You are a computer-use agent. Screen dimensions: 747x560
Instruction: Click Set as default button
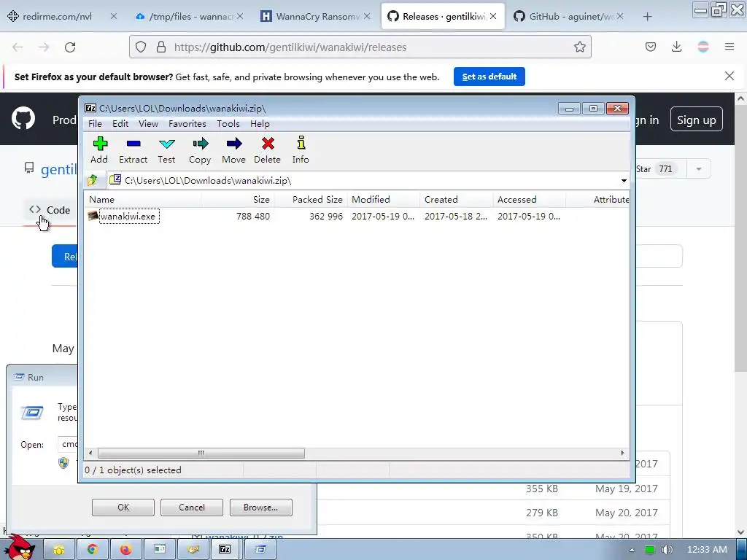(489, 77)
